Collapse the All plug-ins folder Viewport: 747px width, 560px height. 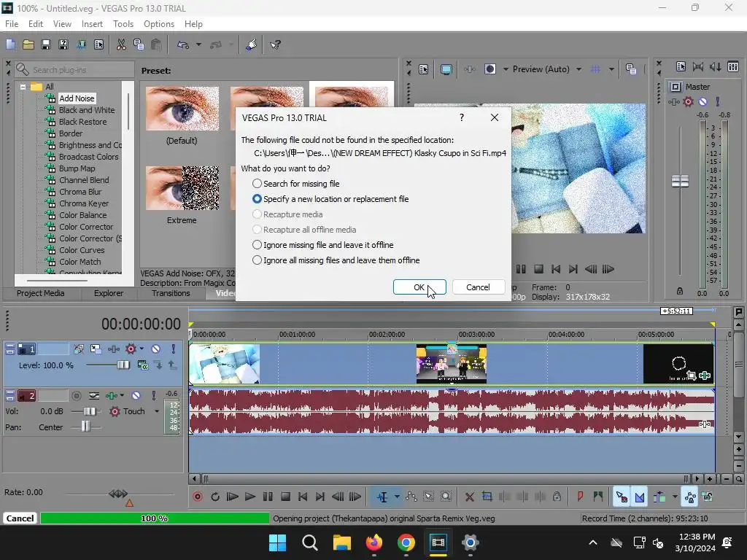click(x=23, y=87)
